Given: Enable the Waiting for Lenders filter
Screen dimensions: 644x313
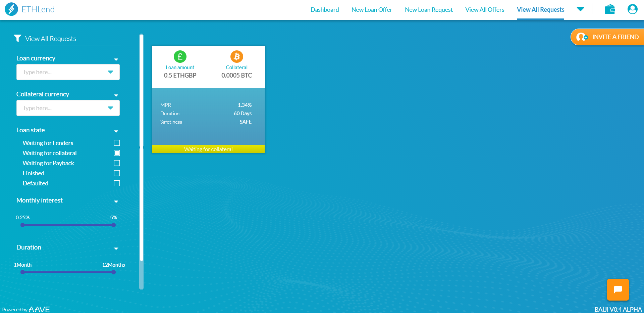Looking at the screenshot, I should [x=117, y=143].
